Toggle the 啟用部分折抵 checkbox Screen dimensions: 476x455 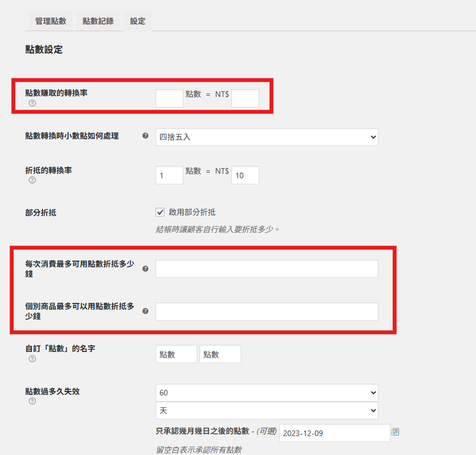(161, 212)
